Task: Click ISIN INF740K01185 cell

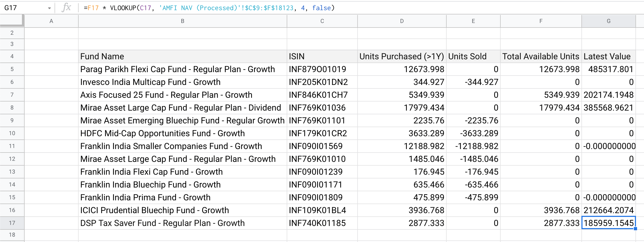Action: pos(322,223)
